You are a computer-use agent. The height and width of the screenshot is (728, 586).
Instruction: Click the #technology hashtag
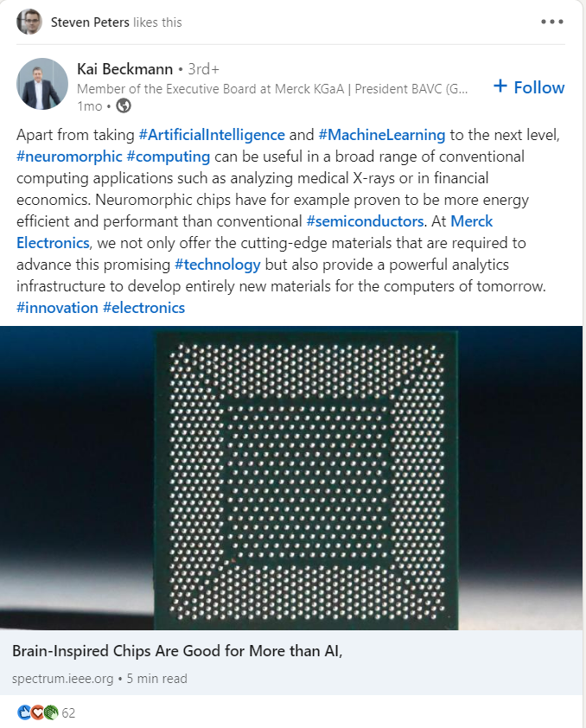click(x=217, y=265)
